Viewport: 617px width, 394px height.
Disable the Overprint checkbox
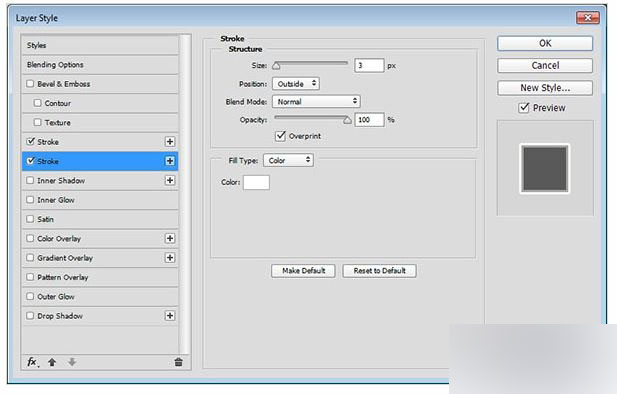coord(280,136)
